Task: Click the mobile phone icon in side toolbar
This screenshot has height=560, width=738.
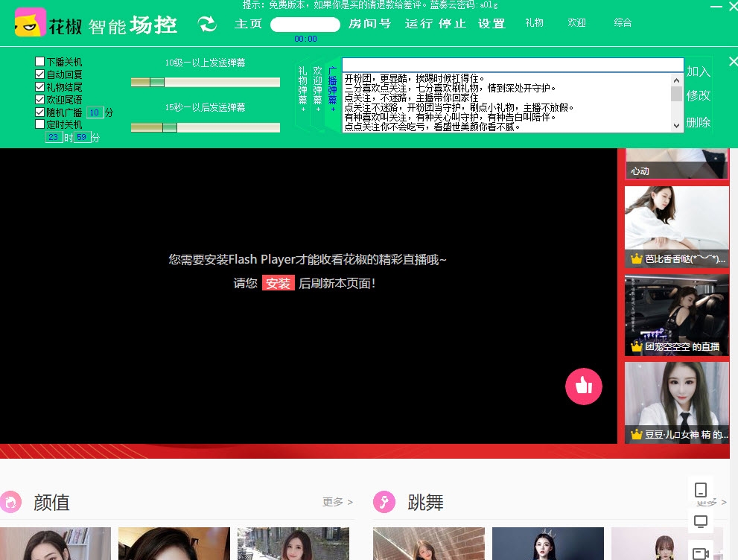Action: (700, 490)
